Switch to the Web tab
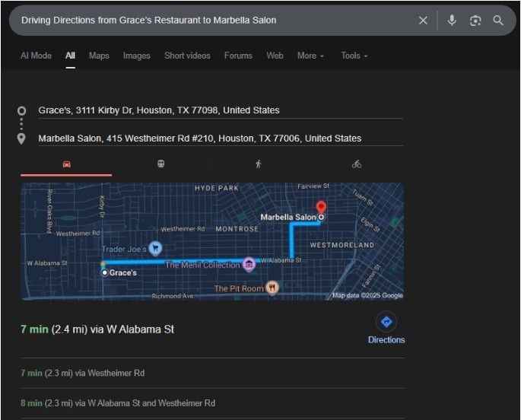521x420 pixels. pos(275,56)
